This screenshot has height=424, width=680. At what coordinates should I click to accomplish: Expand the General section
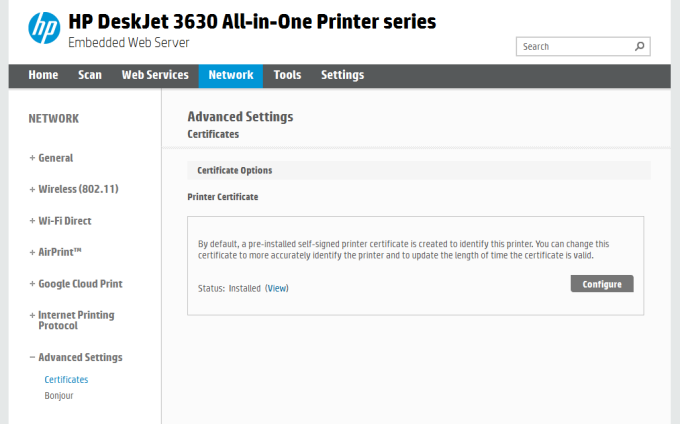[x=55, y=158]
